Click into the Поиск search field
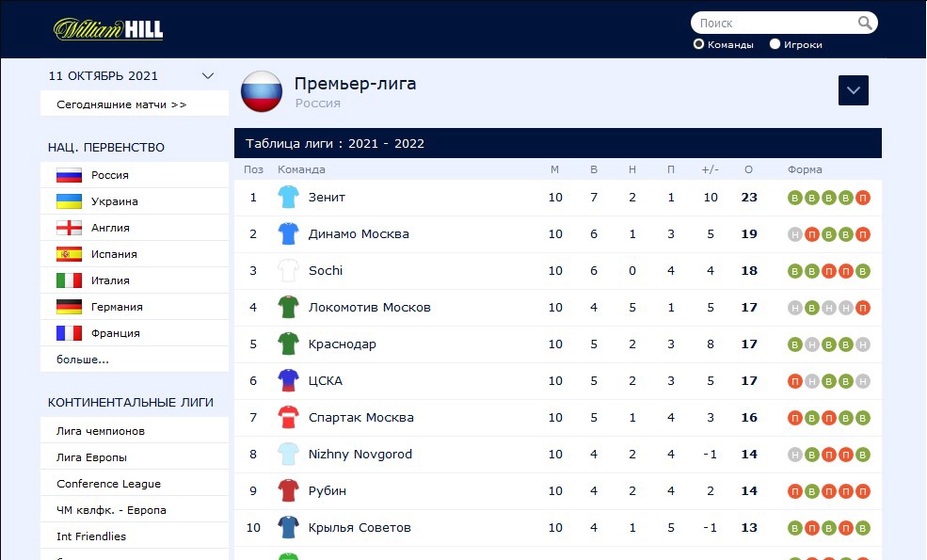Viewport: 927px width, 560px height. coord(772,23)
